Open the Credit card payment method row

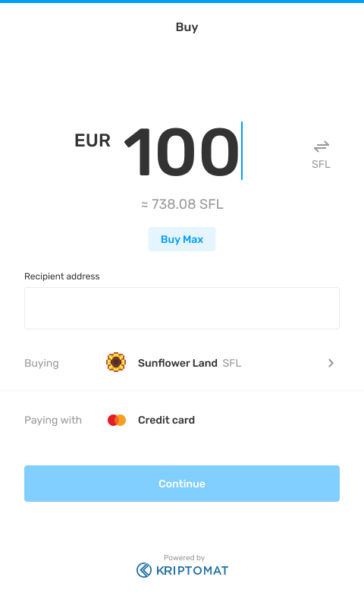[x=182, y=420]
